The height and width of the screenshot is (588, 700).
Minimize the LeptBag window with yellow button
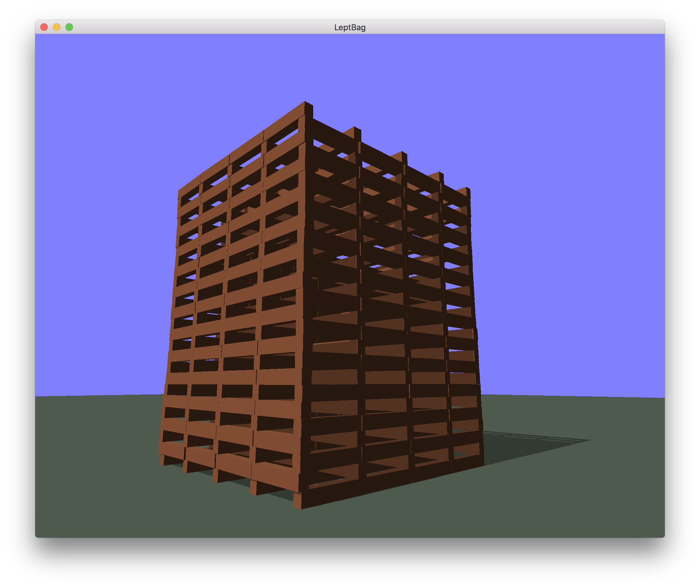57,27
